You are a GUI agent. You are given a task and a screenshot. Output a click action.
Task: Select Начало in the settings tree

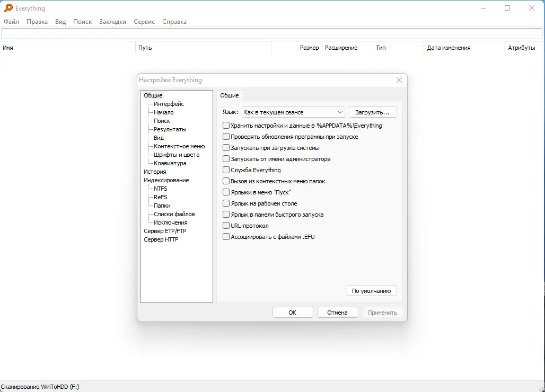coord(163,112)
